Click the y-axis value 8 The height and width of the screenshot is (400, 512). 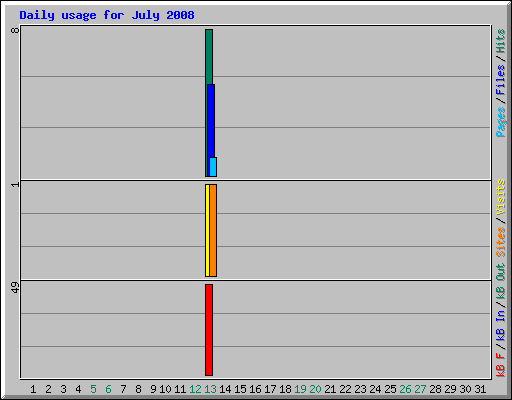15,30
